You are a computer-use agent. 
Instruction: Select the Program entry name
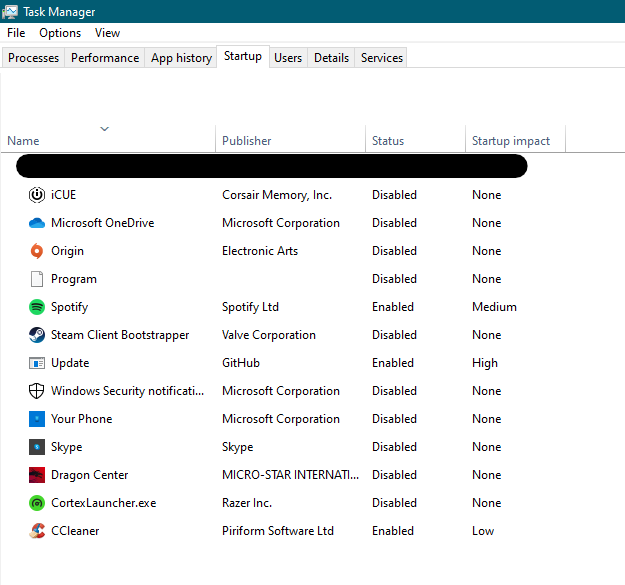coord(74,279)
